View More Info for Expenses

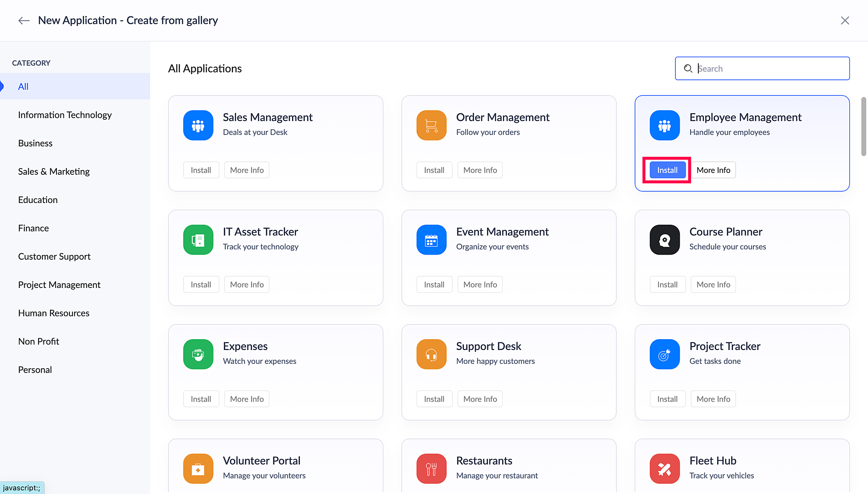pyautogui.click(x=247, y=399)
